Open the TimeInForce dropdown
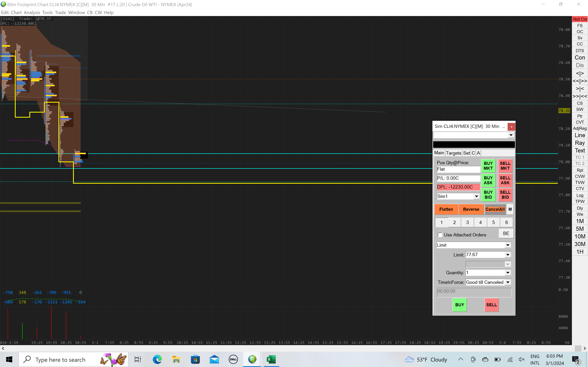The image size is (588, 367). click(x=508, y=282)
